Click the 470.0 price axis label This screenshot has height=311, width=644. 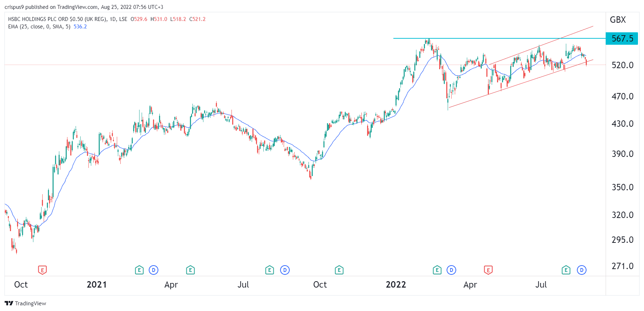pyautogui.click(x=622, y=96)
